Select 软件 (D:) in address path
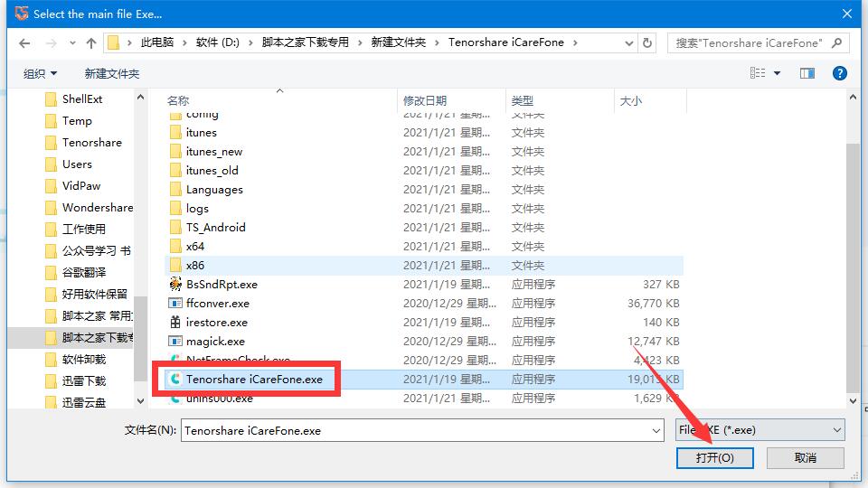 click(218, 42)
